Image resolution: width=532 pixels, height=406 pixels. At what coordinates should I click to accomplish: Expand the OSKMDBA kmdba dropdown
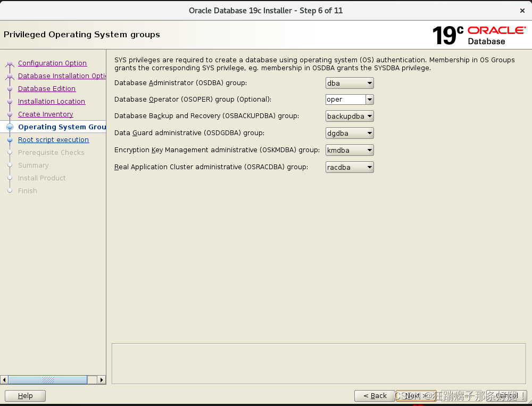369,150
